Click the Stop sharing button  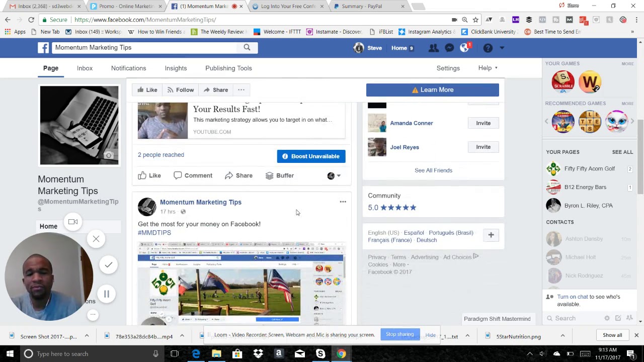coord(400,334)
